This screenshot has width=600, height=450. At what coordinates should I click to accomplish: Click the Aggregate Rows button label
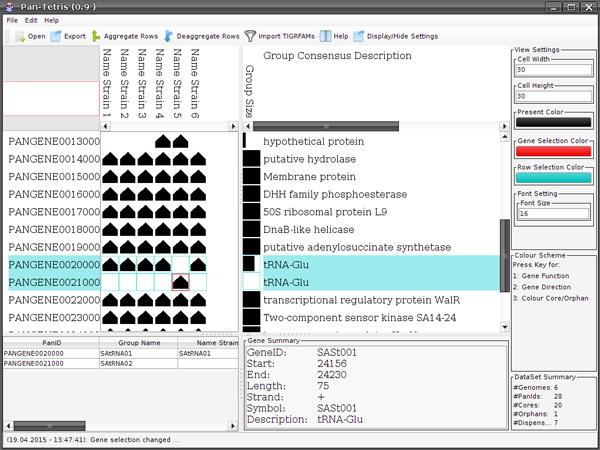click(x=131, y=36)
